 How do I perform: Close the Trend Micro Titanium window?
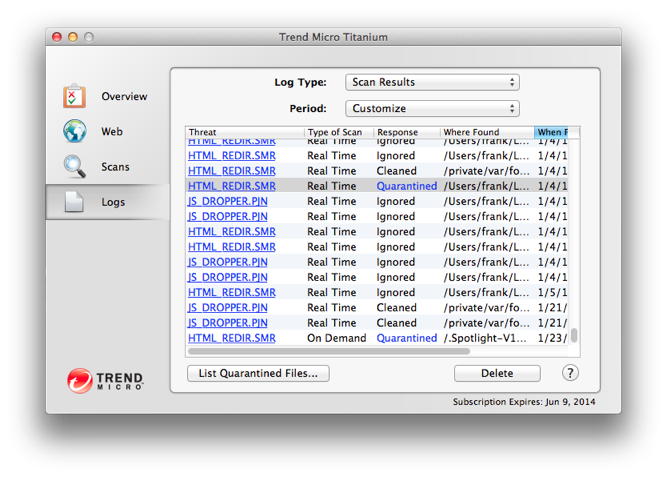point(57,37)
